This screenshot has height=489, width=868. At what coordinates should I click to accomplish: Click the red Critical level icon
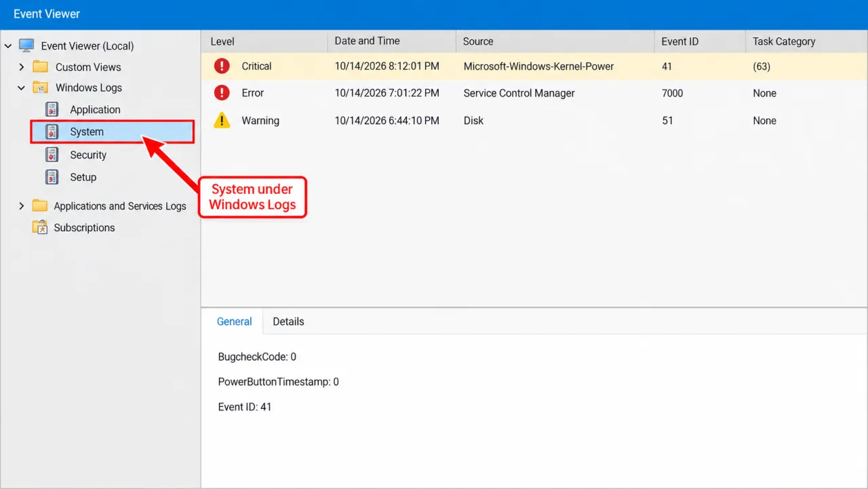[222, 66]
